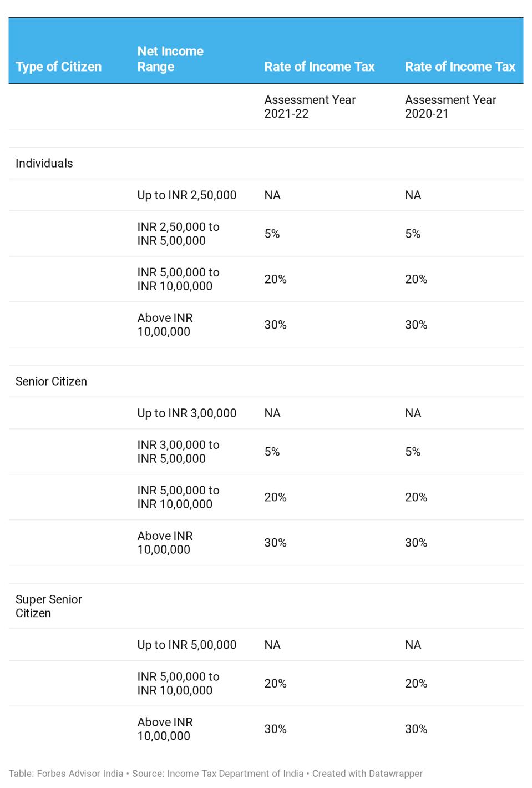Click the "Senior Citizen" row label
This screenshot has width=532, height=788.
click(x=51, y=381)
